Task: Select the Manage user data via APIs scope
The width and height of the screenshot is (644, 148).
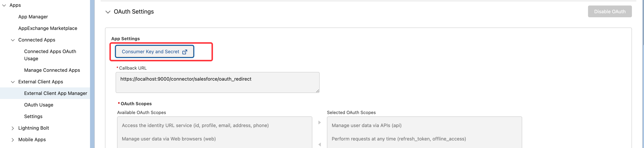Action: [x=366, y=125]
